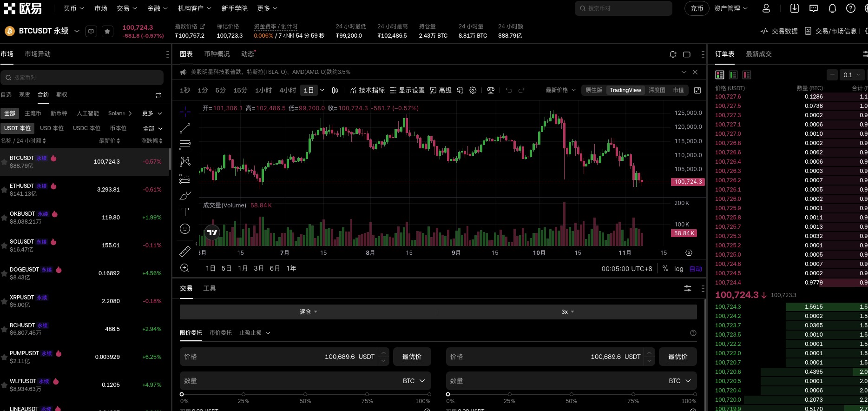This screenshot has width=868, height=411.
Task: Show only sell orders in order book
Action: (x=747, y=75)
